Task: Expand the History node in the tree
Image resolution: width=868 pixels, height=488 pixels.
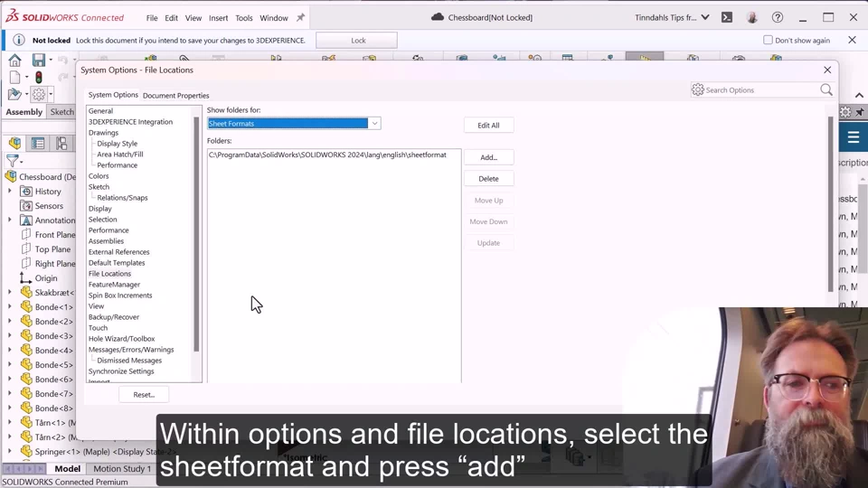Action: tap(9, 192)
